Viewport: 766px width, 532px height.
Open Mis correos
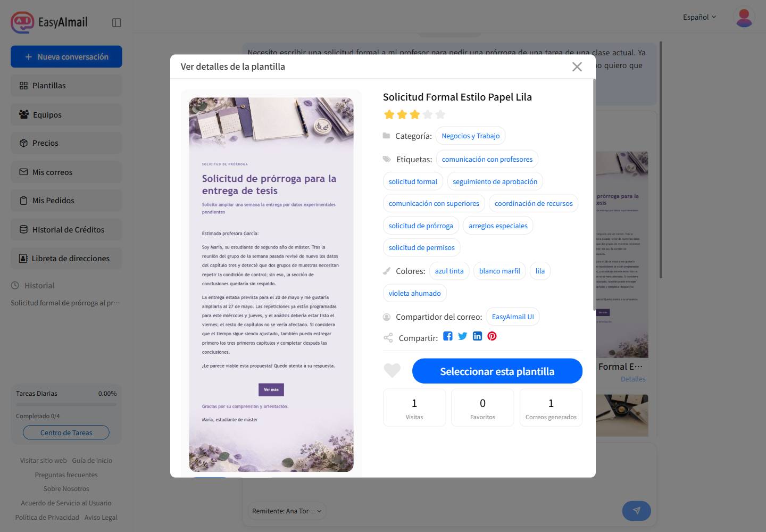66,172
